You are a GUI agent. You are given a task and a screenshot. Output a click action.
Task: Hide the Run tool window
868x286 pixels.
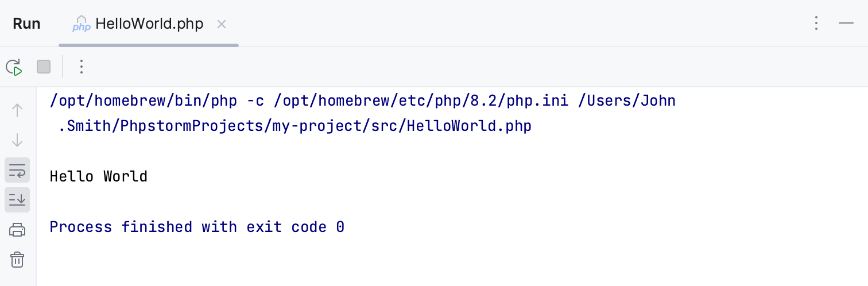click(x=846, y=24)
